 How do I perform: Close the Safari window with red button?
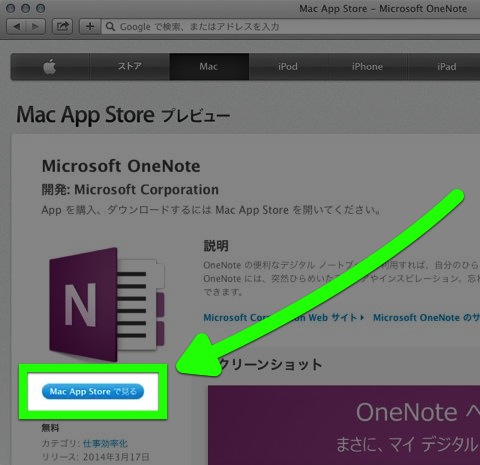point(11,8)
